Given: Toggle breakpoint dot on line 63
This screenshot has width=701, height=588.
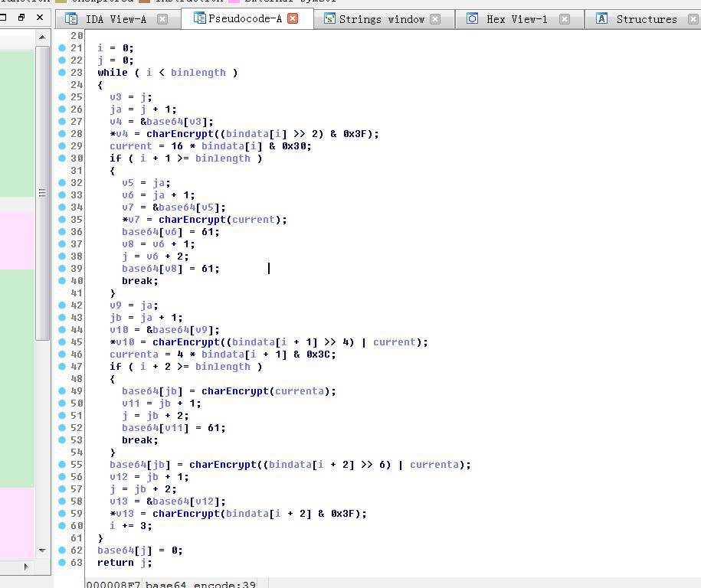Looking at the screenshot, I should tap(62, 563).
